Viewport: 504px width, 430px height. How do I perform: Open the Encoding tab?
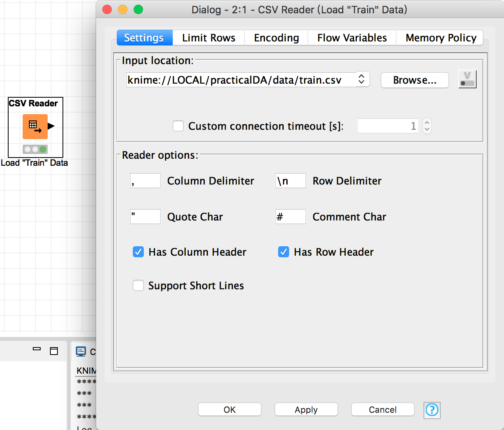[x=276, y=38]
